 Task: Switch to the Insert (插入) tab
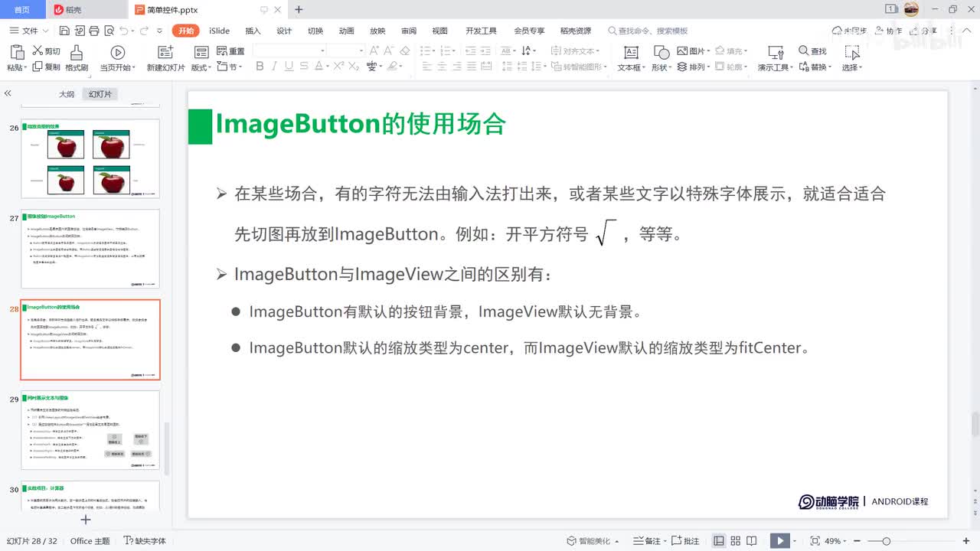coord(253,31)
